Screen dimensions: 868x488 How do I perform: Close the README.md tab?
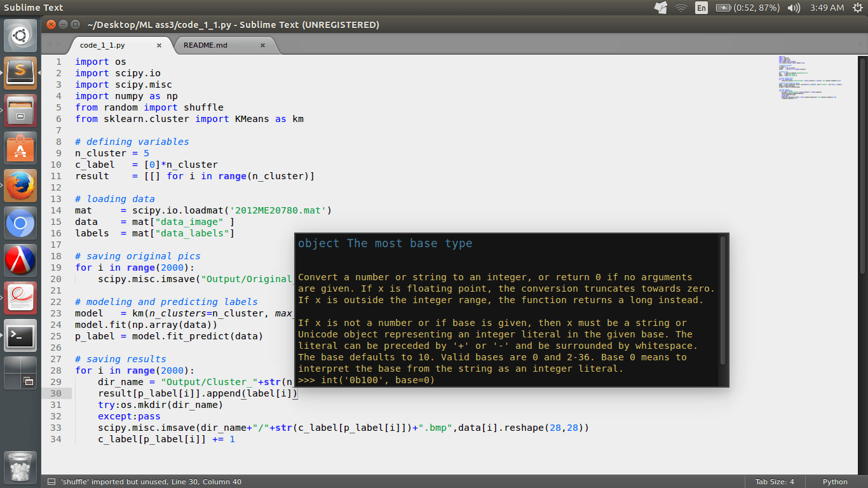pos(262,45)
